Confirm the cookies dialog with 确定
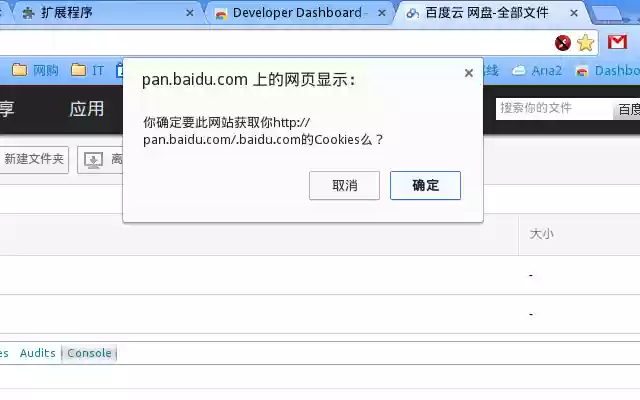 pyautogui.click(x=425, y=185)
